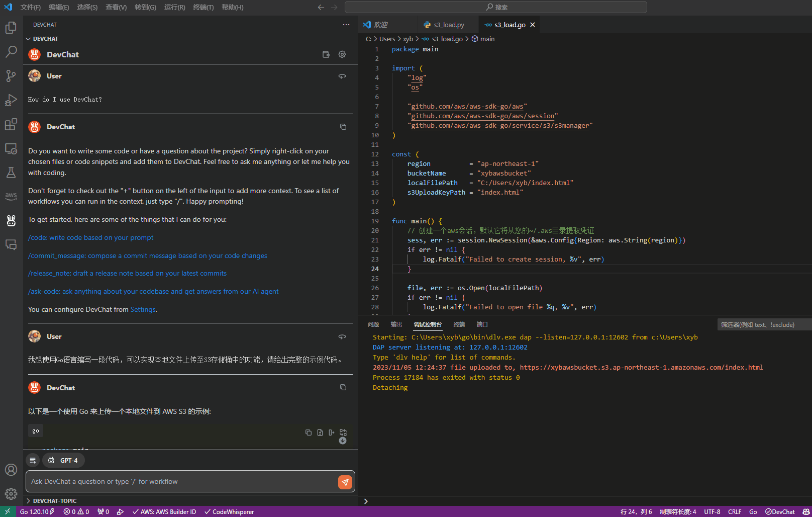This screenshot has width=812, height=517.
Task: Switch to the 问题 panel tab
Action: tap(373, 324)
